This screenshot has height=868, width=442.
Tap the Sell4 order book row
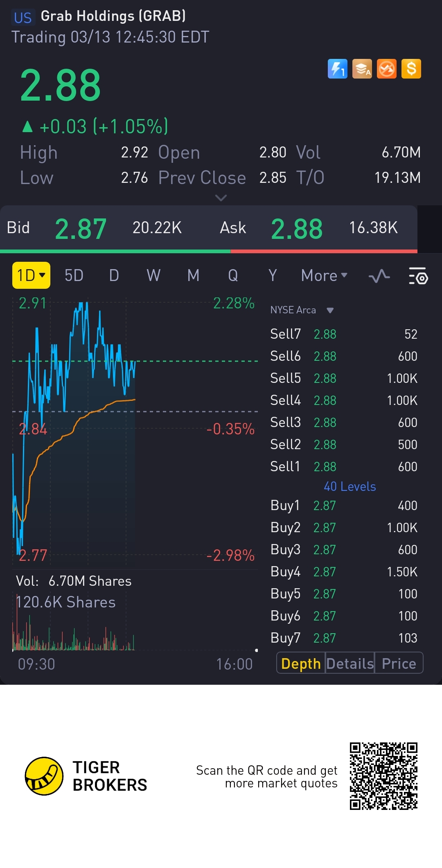(344, 400)
